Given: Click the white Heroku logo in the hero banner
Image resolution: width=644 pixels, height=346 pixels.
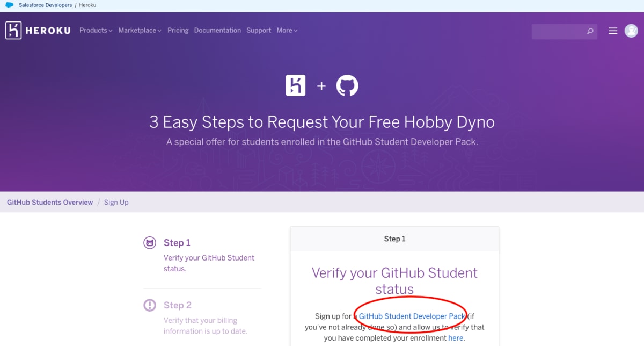Looking at the screenshot, I should point(296,85).
